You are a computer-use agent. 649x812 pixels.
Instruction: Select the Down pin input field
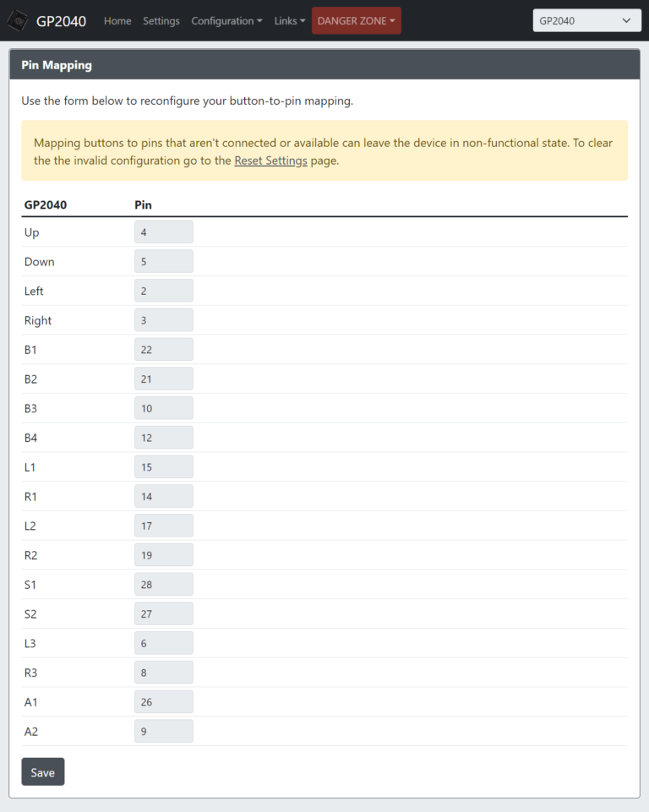click(164, 262)
